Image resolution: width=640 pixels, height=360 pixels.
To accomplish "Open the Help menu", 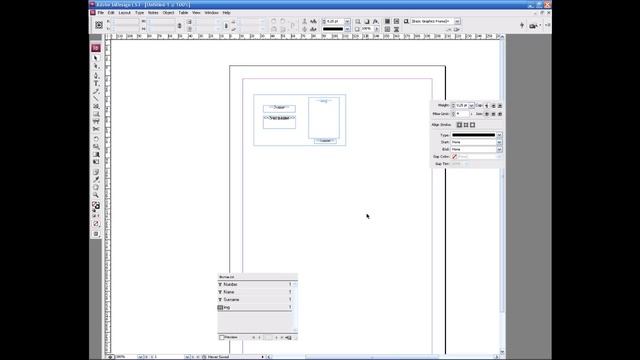I will coord(227,13).
